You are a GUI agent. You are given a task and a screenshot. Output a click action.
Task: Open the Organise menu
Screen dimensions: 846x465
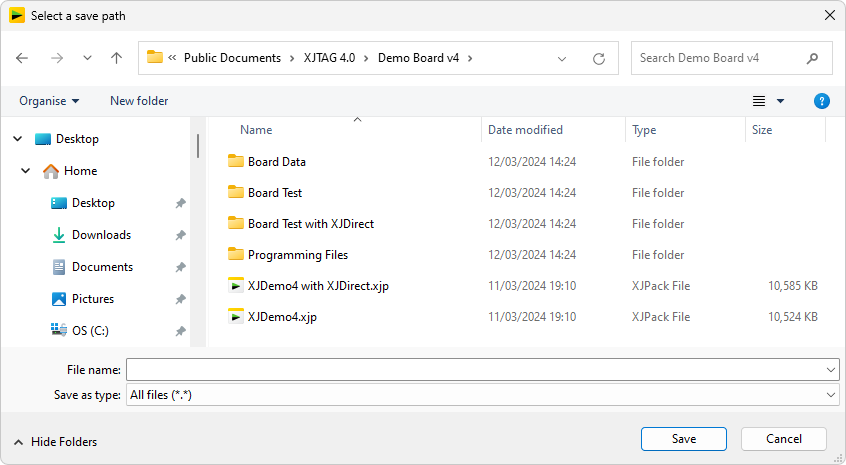pos(49,101)
